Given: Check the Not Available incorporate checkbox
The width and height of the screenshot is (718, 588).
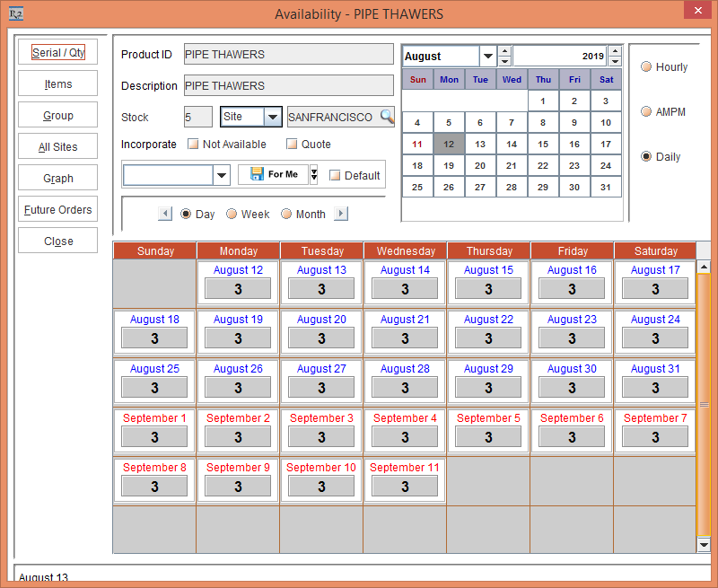Looking at the screenshot, I should click(192, 144).
